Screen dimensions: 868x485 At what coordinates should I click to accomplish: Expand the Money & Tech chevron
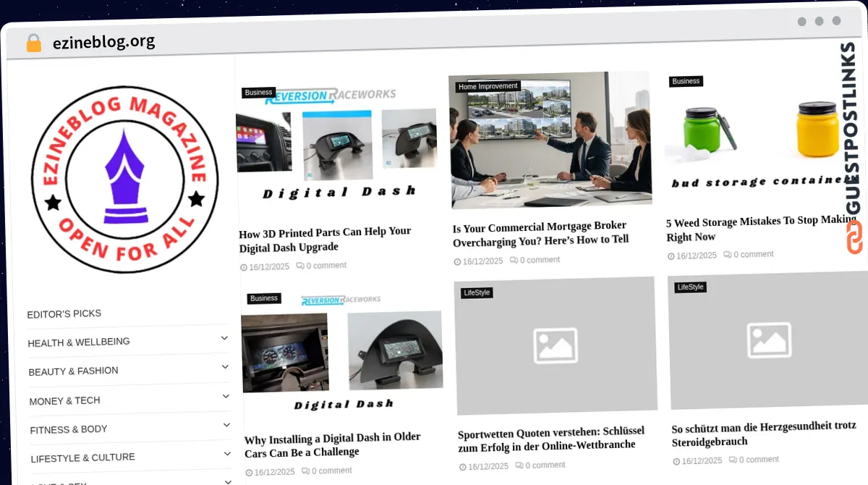pyautogui.click(x=226, y=396)
